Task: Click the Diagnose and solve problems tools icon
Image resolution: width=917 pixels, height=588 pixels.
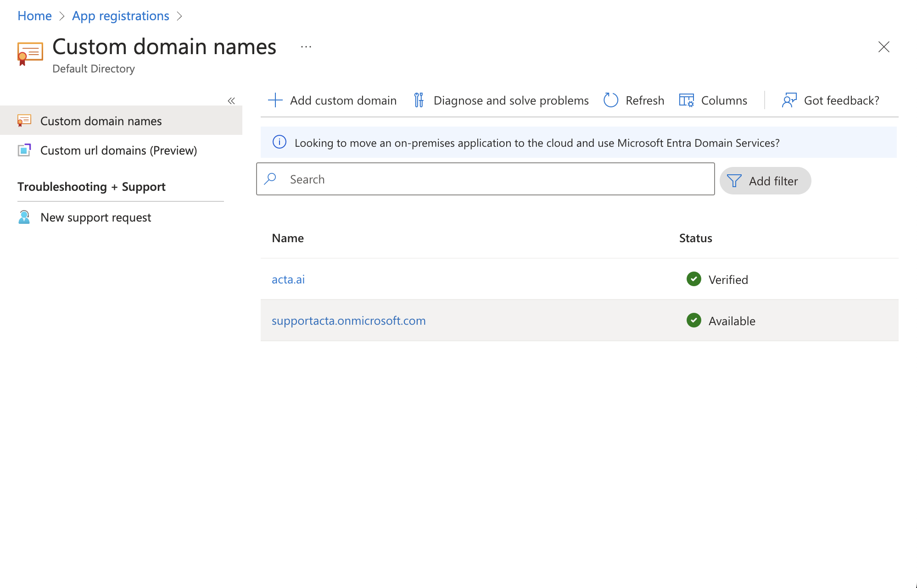Action: coord(419,100)
